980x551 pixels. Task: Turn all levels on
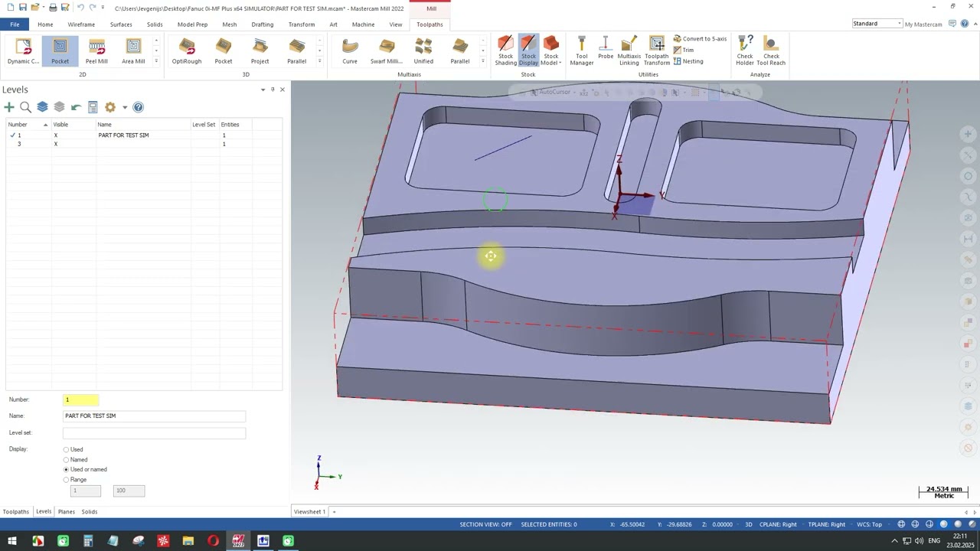(x=42, y=107)
